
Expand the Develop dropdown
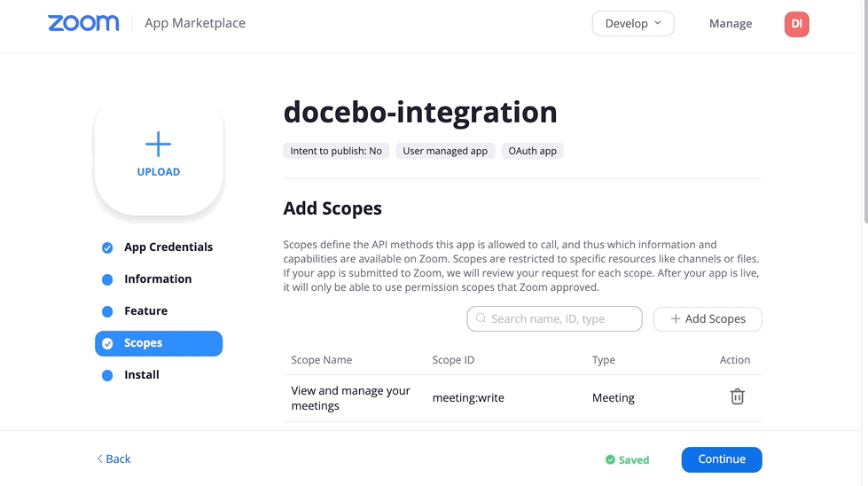click(x=633, y=23)
